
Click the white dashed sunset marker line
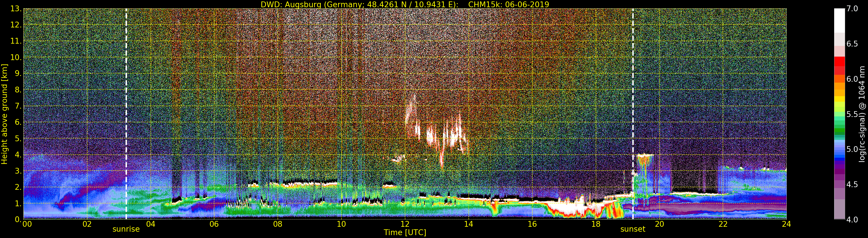point(633,114)
